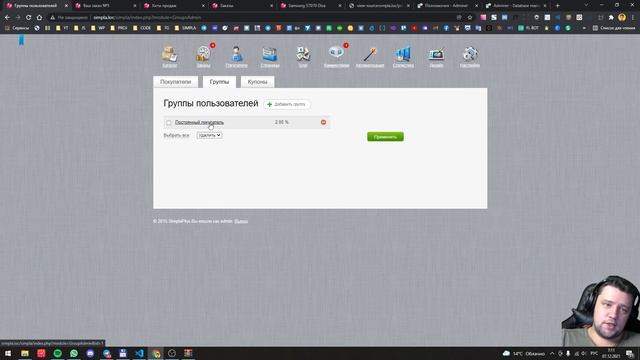
Task: Open the WP bookmarks folder
Action: coord(99,28)
